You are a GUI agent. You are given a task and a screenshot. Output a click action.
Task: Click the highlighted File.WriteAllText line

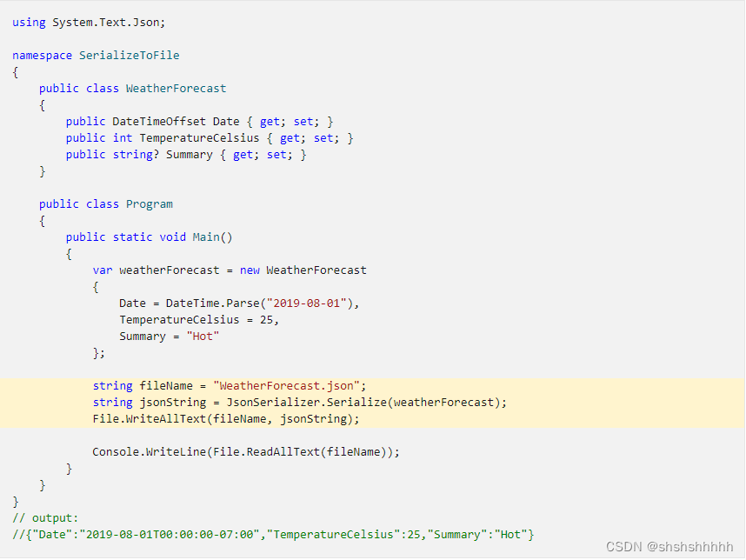click(x=200, y=418)
